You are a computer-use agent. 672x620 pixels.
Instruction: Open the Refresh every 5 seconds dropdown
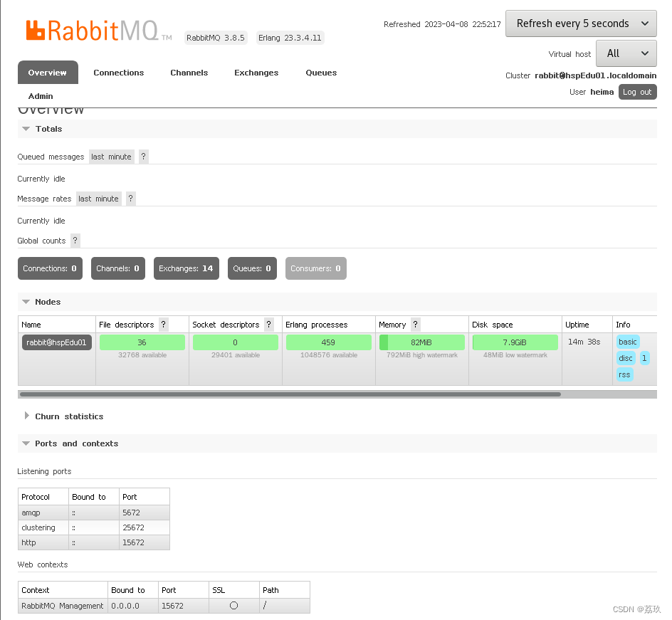581,23
